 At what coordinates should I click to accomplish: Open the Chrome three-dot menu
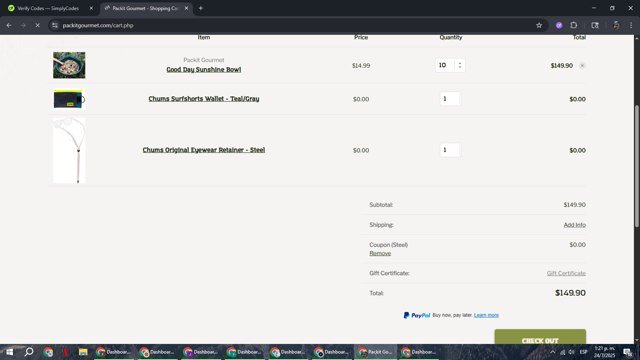[x=631, y=25]
